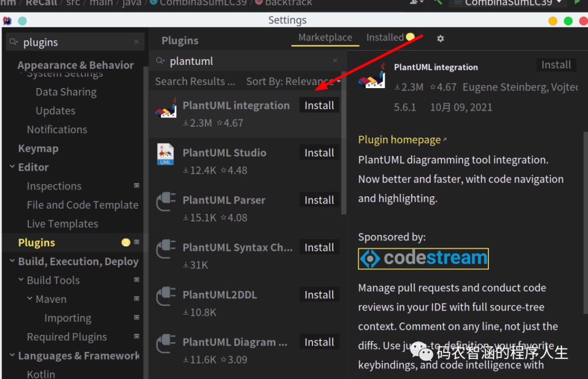Select PlantUML2DDL plugin name
588x379 pixels.
(220, 295)
